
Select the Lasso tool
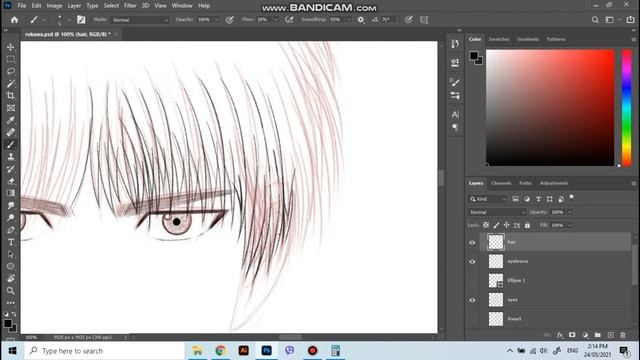[11, 71]
